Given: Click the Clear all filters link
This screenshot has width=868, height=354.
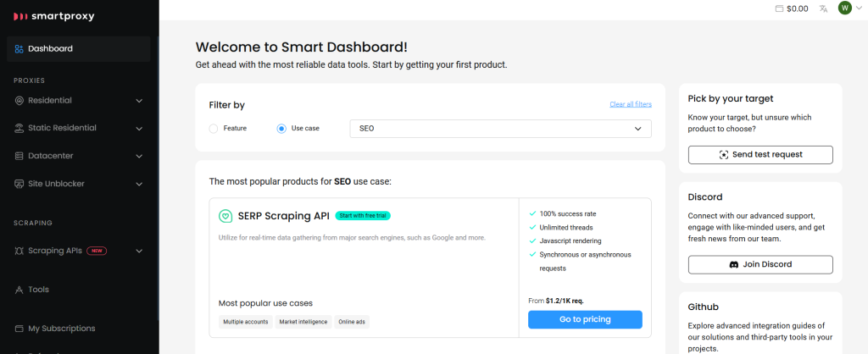Looking at the screenshot, I should [630, 105].
